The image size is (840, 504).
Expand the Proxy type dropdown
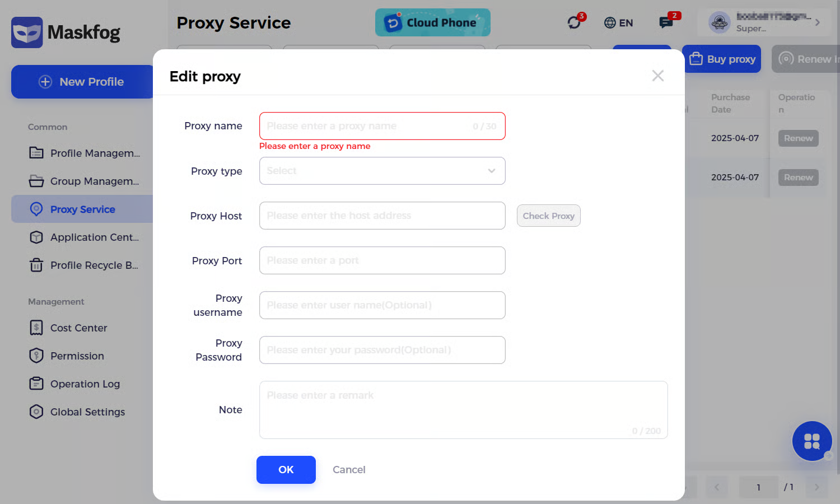[382, 171]
